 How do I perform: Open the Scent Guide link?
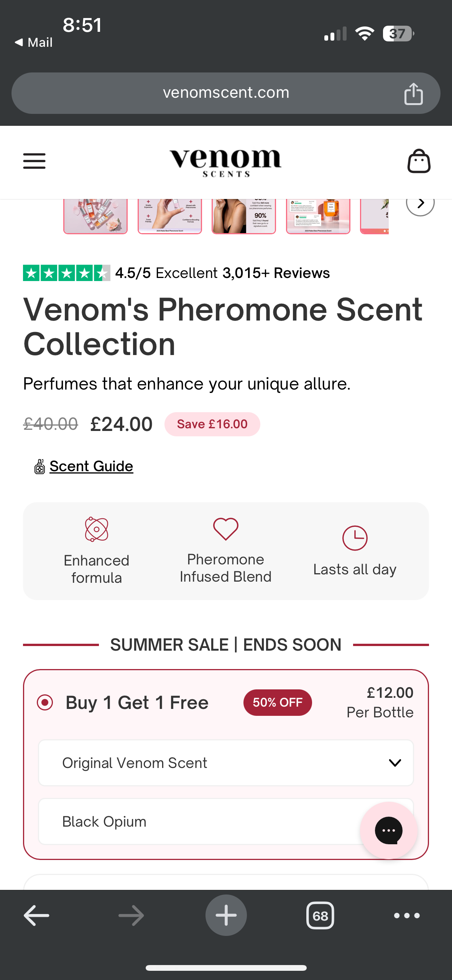(91, 466)
